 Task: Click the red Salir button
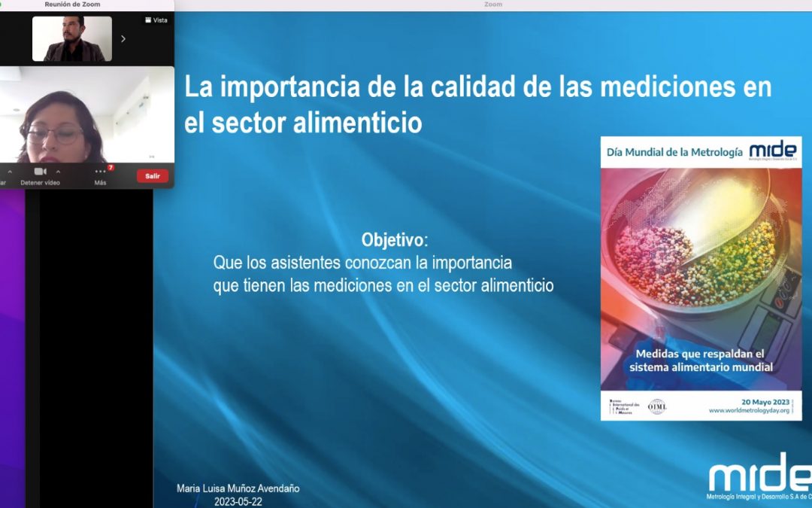(x=152, y=176)
